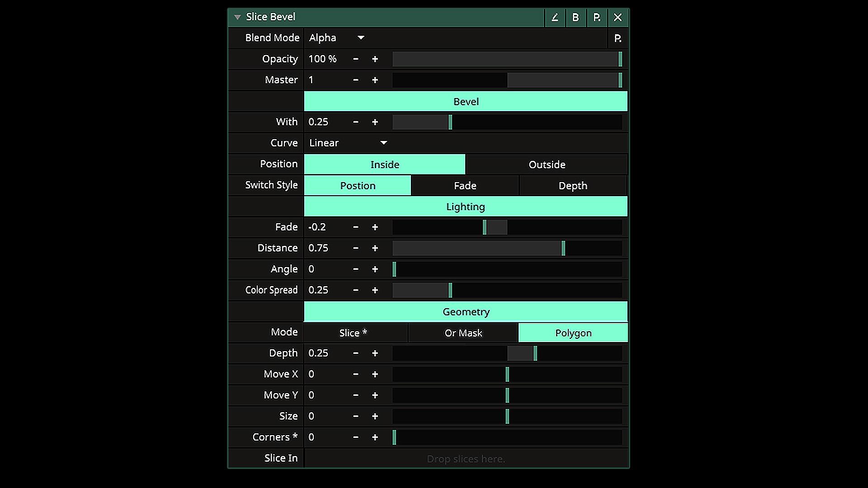Choose Polygon geometry mode
This screenshot has height=488, width=868.
[x=573, y=333]
